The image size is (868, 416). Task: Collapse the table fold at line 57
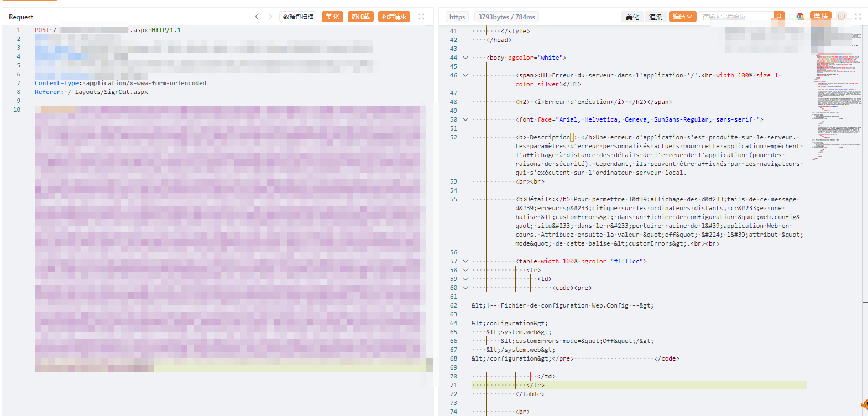[x=466, y=261]
